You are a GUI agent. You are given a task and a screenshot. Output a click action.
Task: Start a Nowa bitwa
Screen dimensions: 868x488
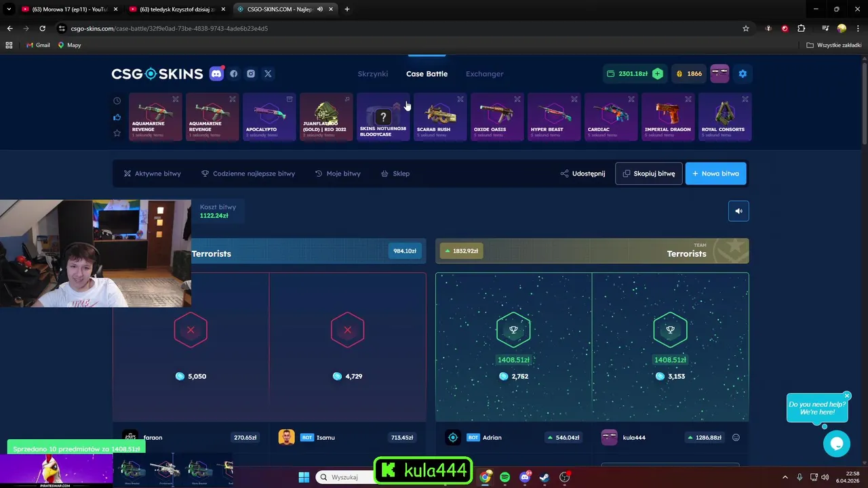click(716, 174)
